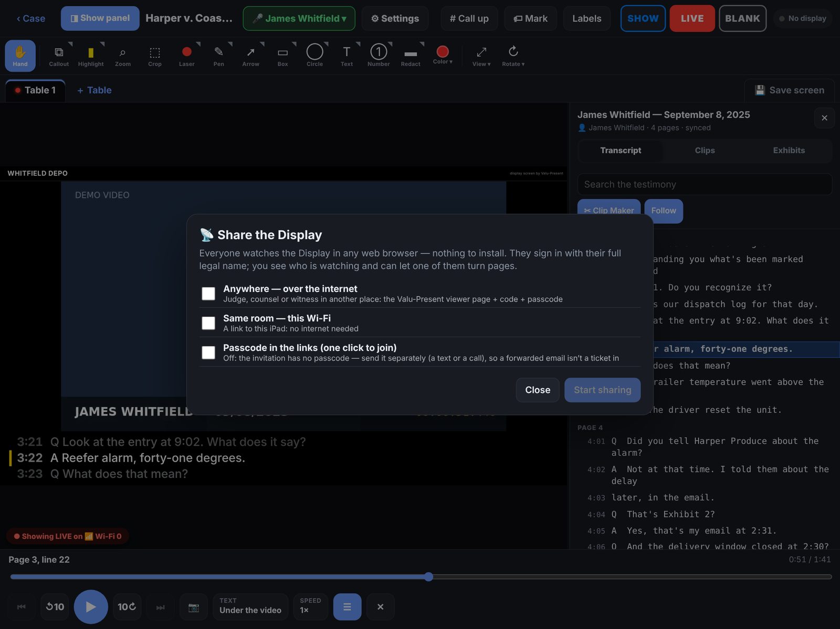Viewport: 840px width, 629px height.
Task: Click the Mark button
Action: tap(530, 18)
